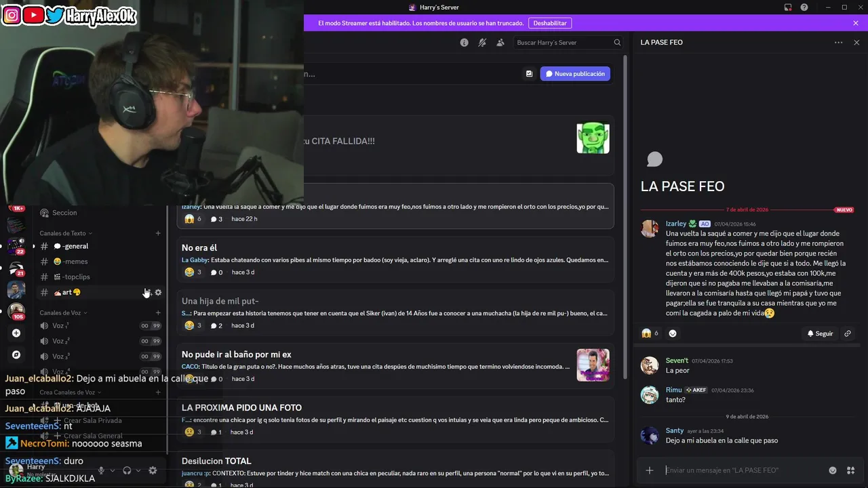Click thumbnail image on the baño post
The height and width of the screenshot is (488, 868).
(593, 365)
